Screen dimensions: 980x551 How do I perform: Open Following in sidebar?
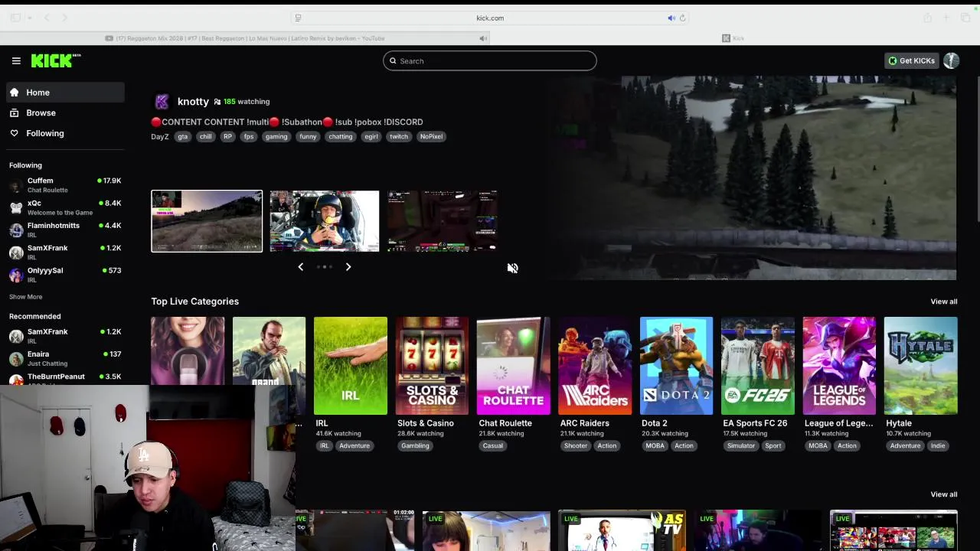click(x=65, y=133)
